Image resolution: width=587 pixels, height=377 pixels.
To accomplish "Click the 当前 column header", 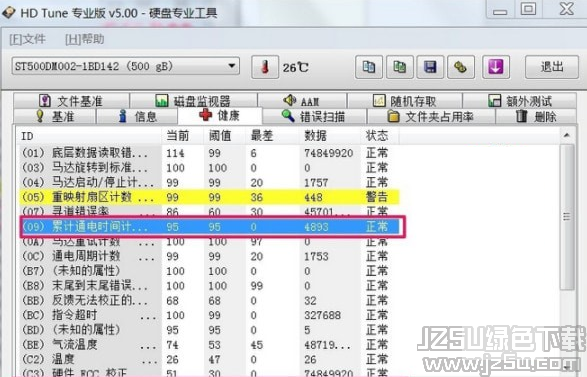I will pos(183,136).
